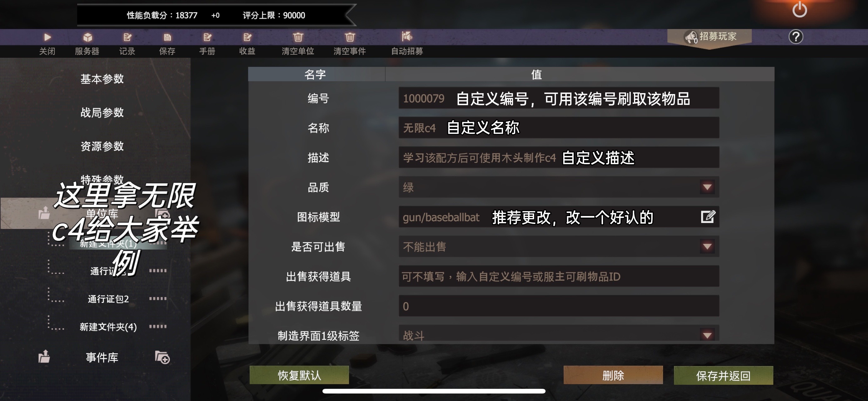
Task: Click the power icon at top right
Action: click(799, 9)
